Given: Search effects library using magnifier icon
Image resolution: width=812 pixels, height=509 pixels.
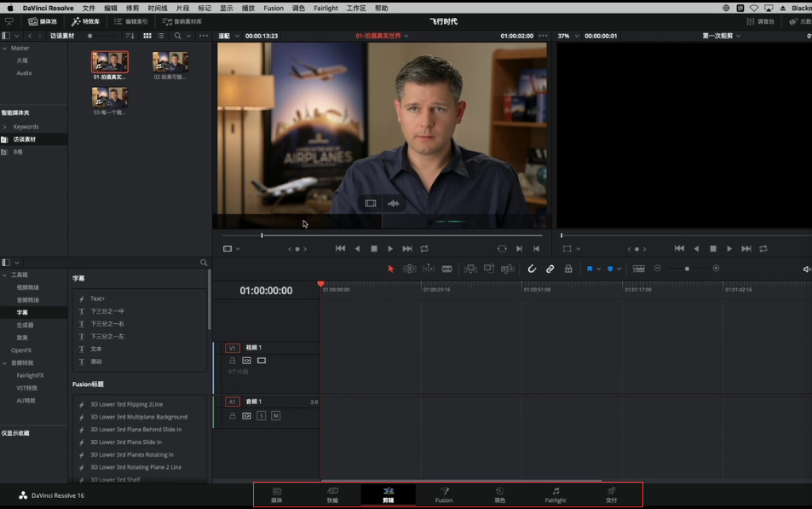Looking at the screenshot, I should click(x=204, y=263).
